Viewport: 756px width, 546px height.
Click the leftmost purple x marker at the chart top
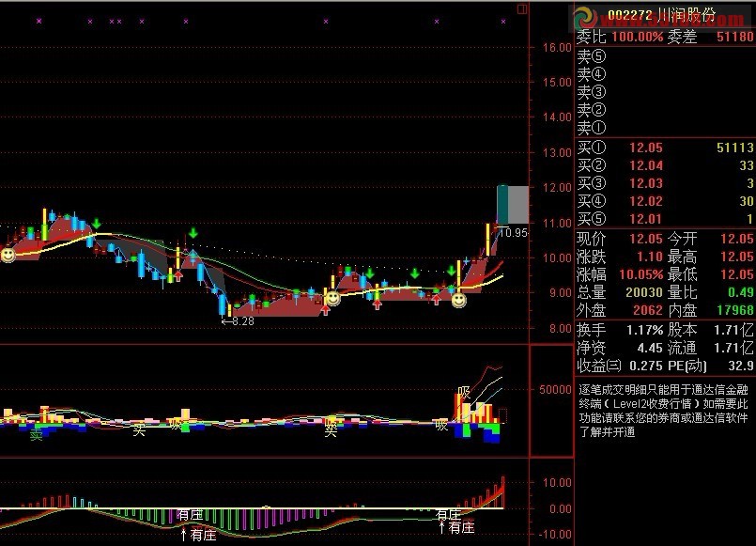tap(39, 22)
